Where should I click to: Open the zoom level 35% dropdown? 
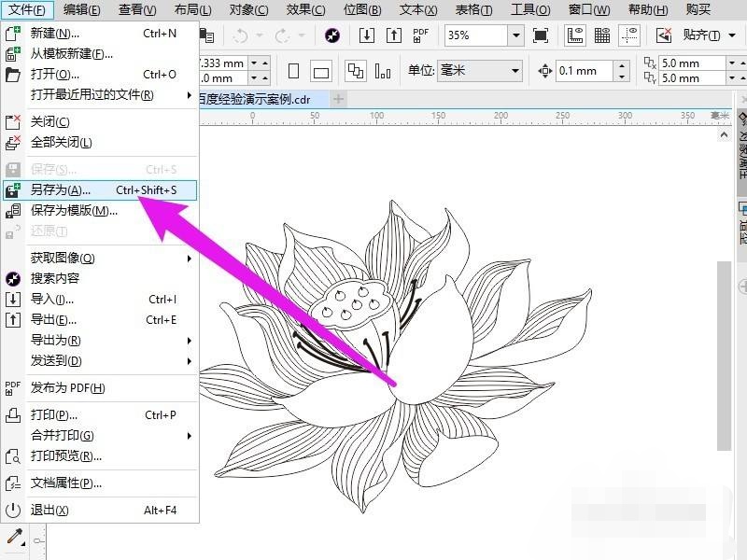(515, 35)
